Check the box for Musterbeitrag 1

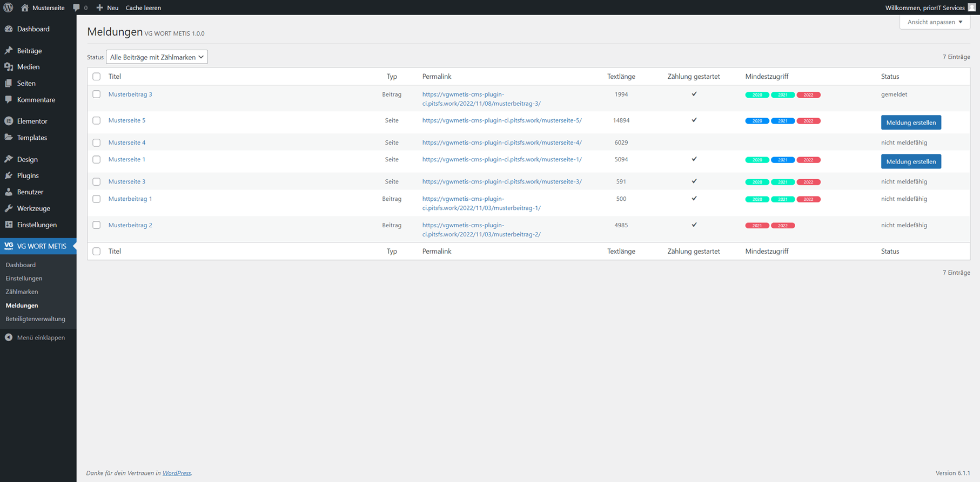coord(97,199)
